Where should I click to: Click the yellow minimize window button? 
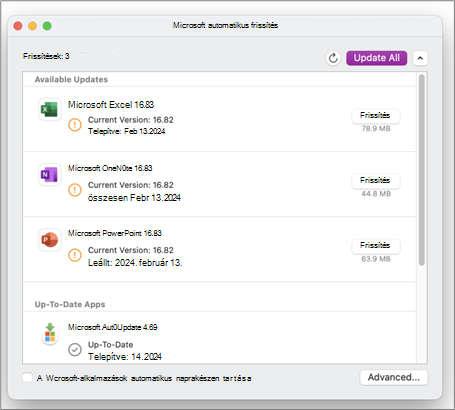tap(32, 26)
